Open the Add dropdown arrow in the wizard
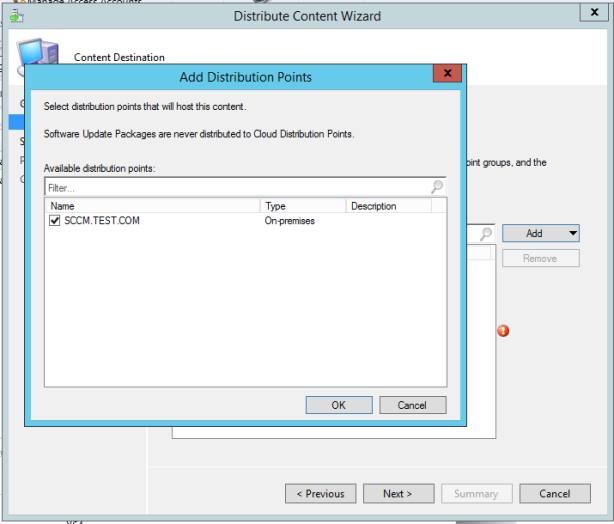The height and width of the screenshot is (524, 614). pos(572,233)
